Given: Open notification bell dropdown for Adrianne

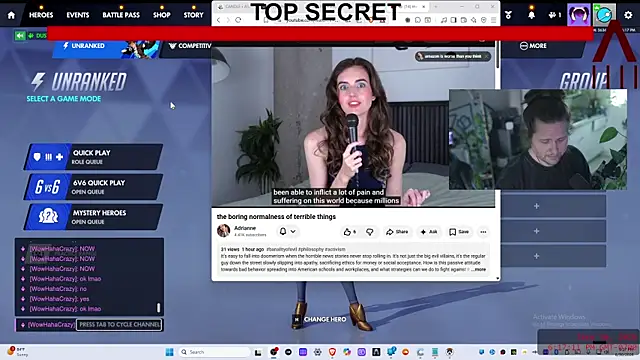Looking at the screenshot, I should (x=287, y=231).
